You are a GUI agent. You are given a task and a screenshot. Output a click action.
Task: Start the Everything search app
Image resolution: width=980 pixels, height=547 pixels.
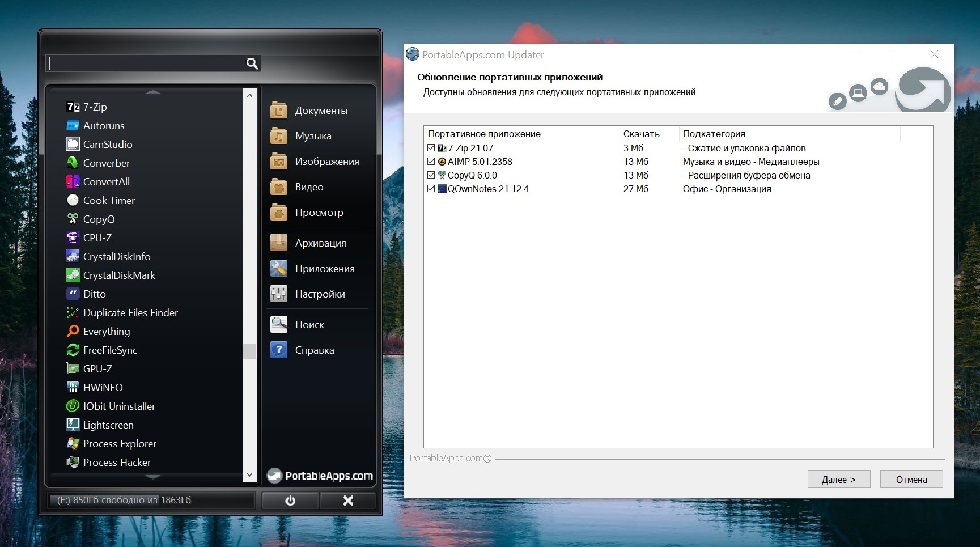point(106,332)
